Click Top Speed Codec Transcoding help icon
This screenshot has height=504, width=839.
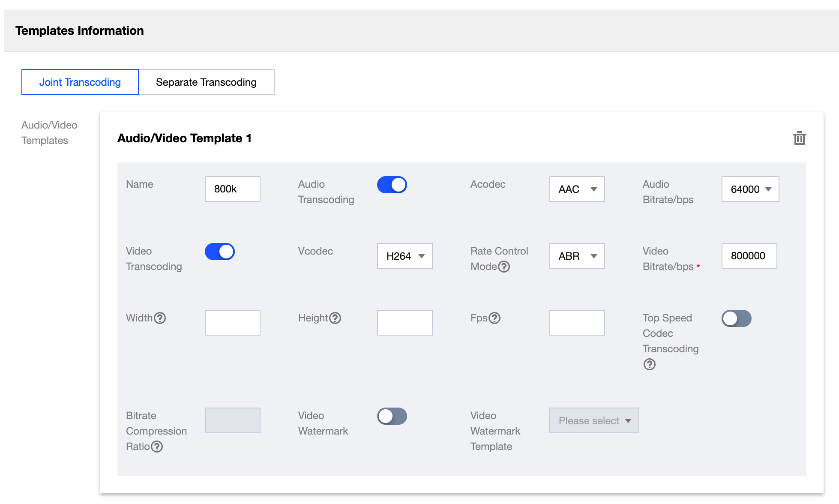click(x=649, y=364)
